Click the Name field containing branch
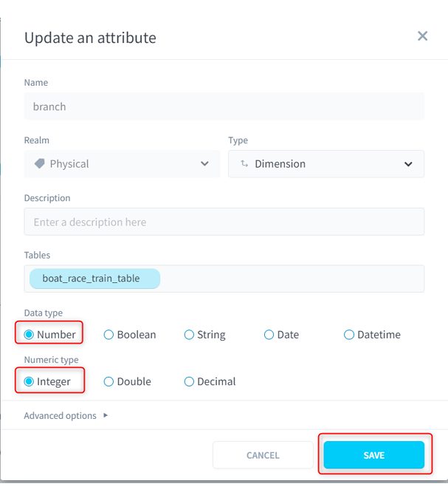 point(224,106)
